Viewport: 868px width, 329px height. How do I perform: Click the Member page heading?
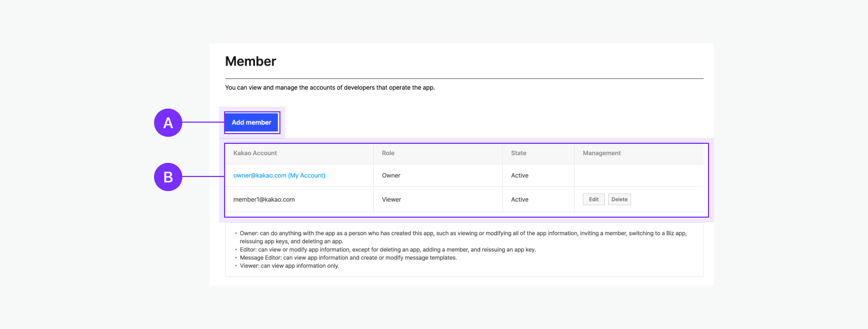coord(251,61)
